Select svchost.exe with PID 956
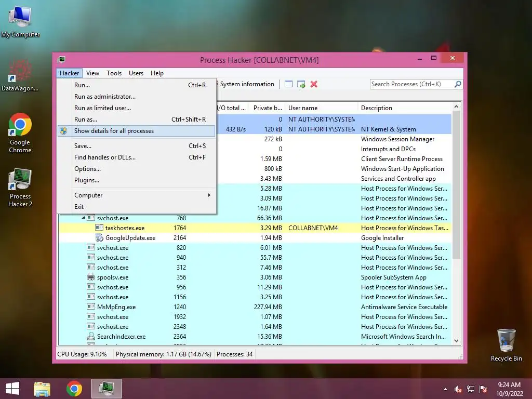The image size is (532, 399). pos(255,287)
